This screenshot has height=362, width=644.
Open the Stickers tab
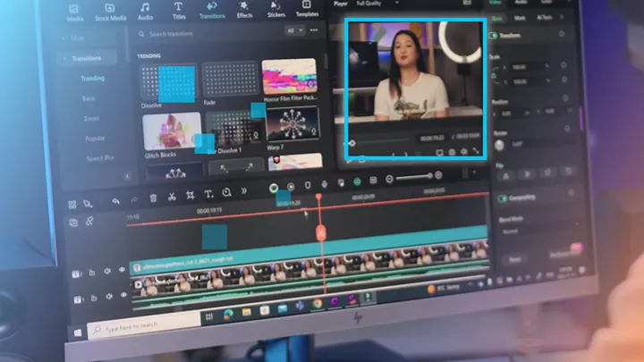click(276, 10)
